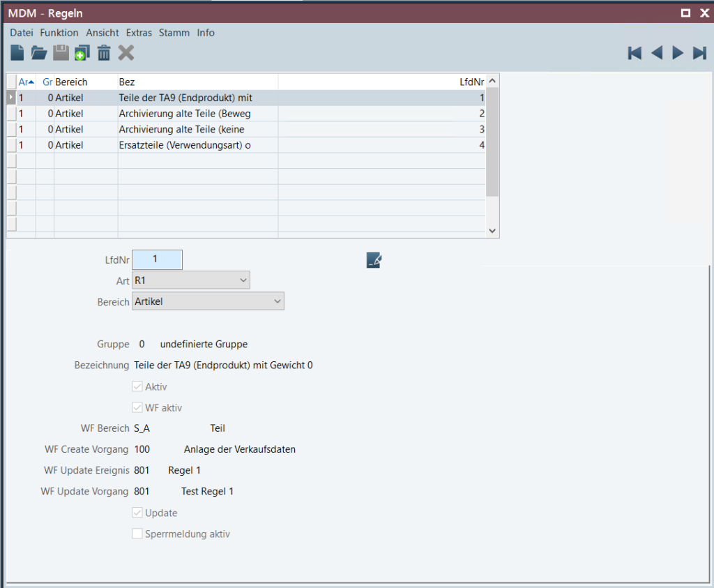Click the edit pencil icon beside LfdNr

point(374,260)
